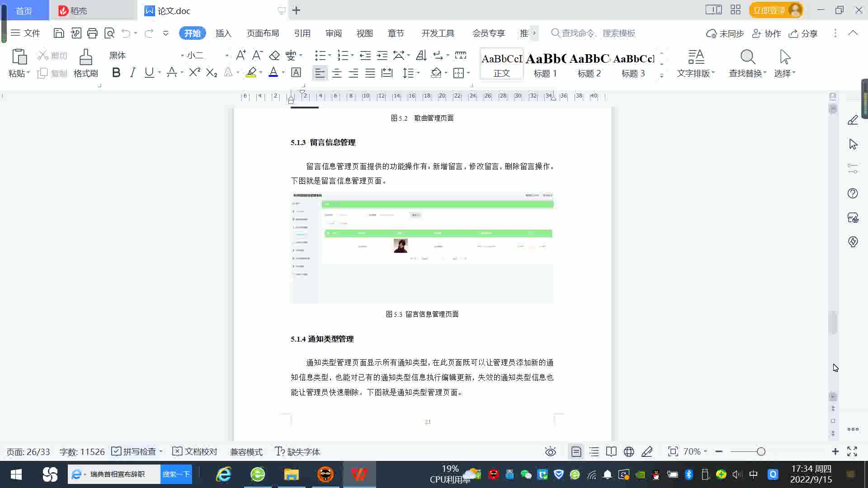Expand the zoom percentage 70% dropdown
Image resolution: width=868 pixels, height=488 pixels.
pos(705,451)
